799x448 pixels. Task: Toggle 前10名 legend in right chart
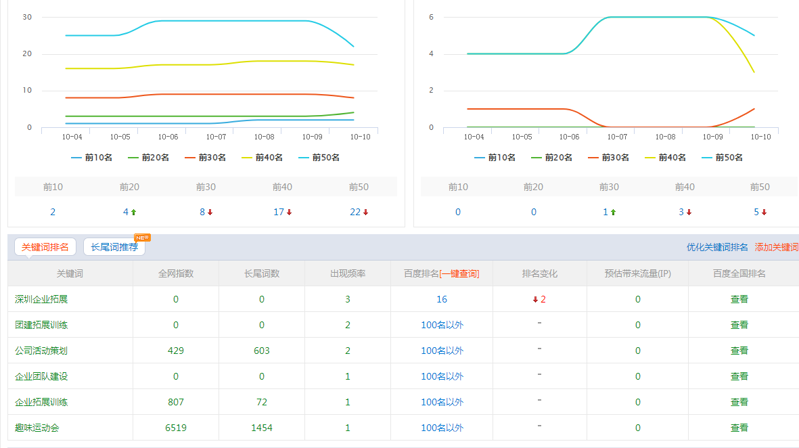[495, 157]
